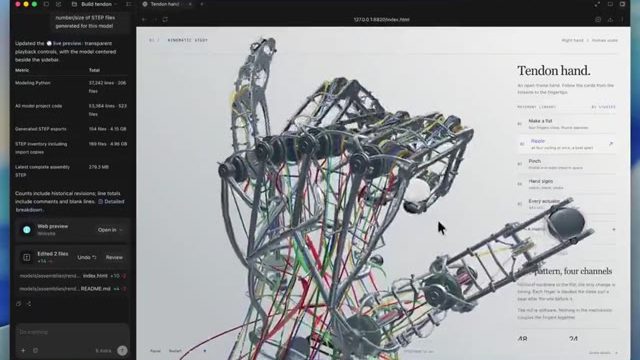This screenshot has width=640, height=360.
Task: Open a new browser tab with plus
Action: [x=202, y=4]
